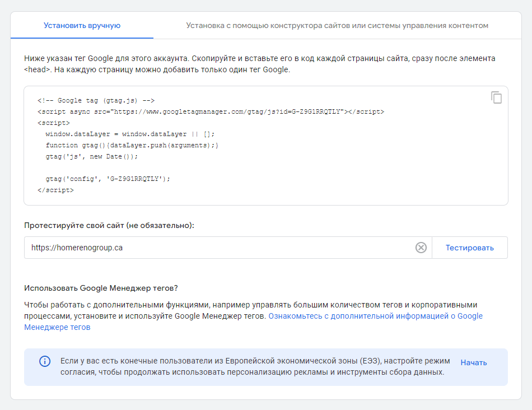Screen dimensions: 532x410
Task: Focus the homerenogroup.ca URL input
Action: [218, 248]
